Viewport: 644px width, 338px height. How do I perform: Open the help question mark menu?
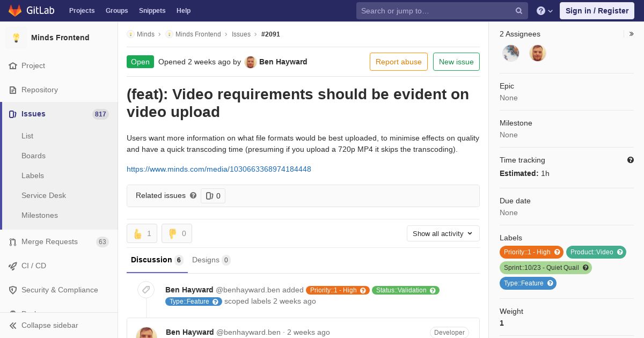click(545, 11)
